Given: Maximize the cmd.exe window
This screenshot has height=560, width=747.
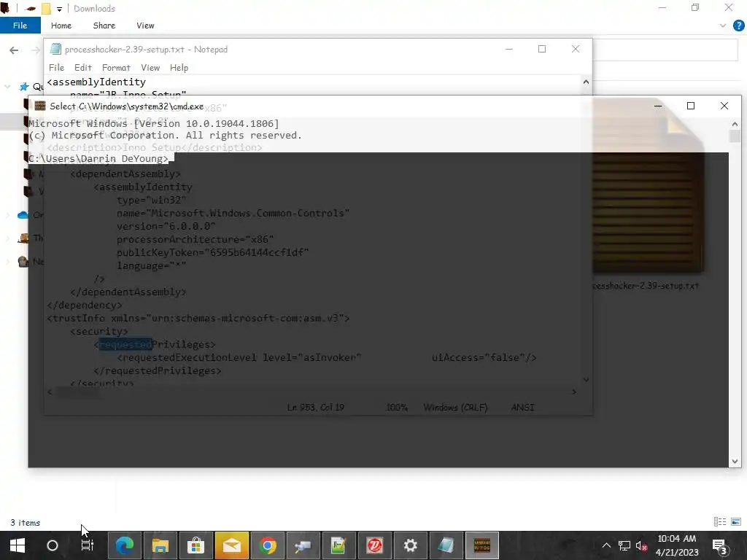Looking at the screenshot, I should 690,106.
